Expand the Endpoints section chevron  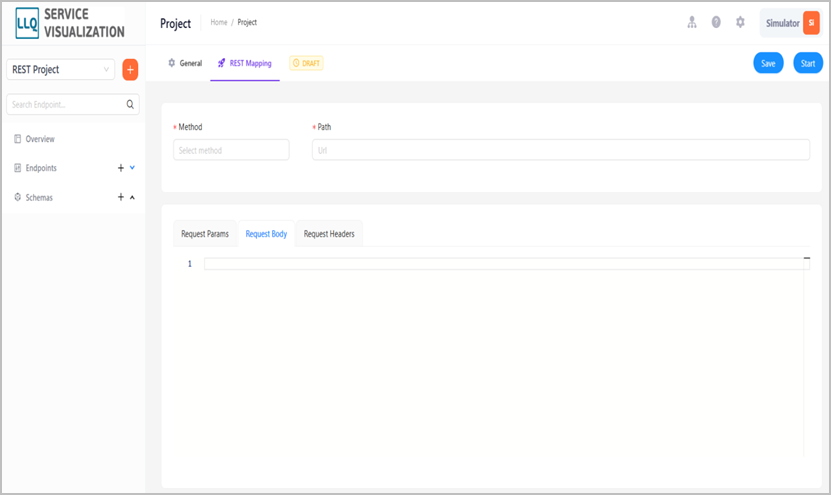tap(132, 167)
